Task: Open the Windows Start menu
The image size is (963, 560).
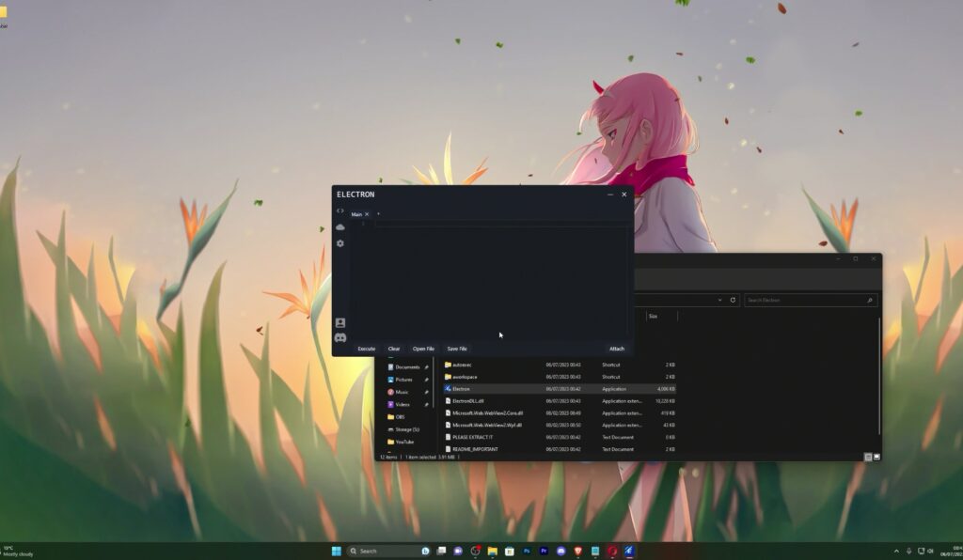Action: pyautogui.click(x=336, y=551)
